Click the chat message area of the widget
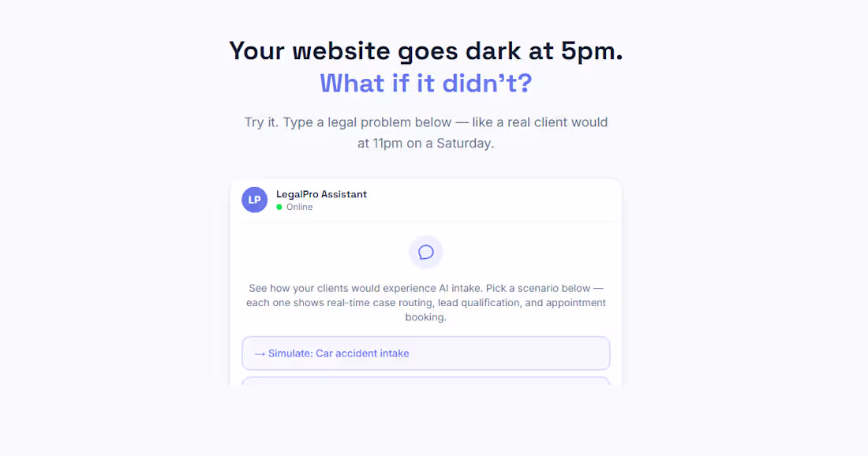The image size is (868, 456). [426, 284]
